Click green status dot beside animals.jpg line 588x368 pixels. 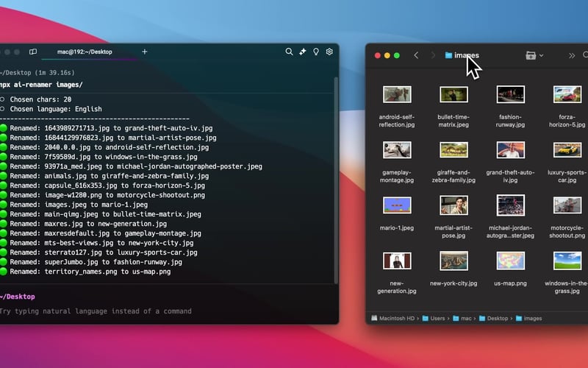[4, 176]
